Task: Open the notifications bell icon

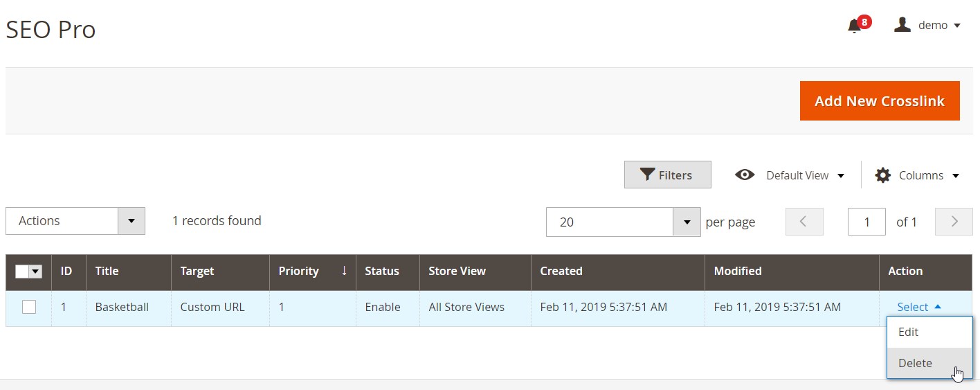Action: [855, 26]
